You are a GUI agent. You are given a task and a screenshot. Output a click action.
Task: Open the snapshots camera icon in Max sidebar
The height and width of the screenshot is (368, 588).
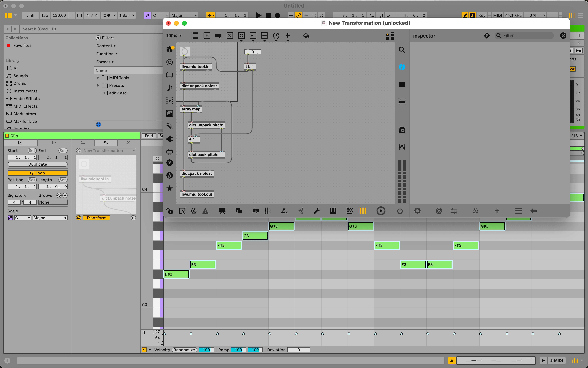click(402, 130)
